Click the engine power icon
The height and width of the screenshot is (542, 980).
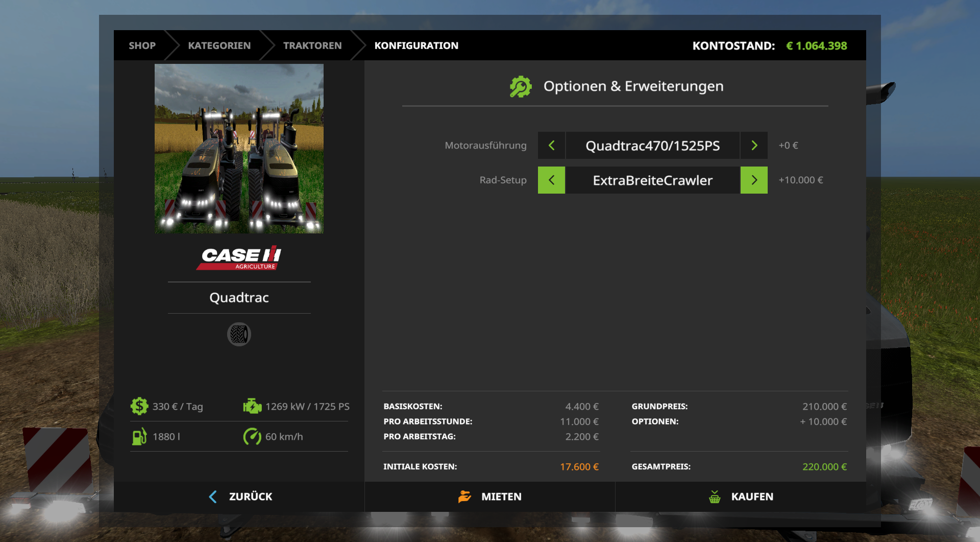(252, 407)
